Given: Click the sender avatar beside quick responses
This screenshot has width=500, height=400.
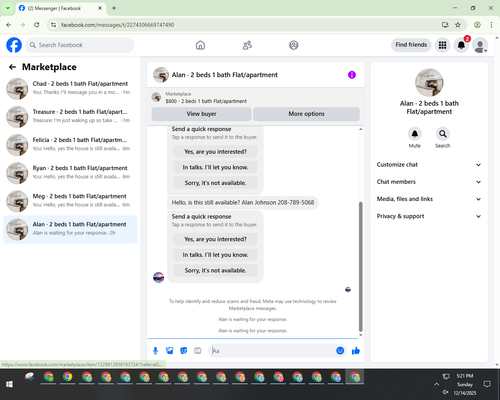Looking at the screenshot, I should (158, 277).
